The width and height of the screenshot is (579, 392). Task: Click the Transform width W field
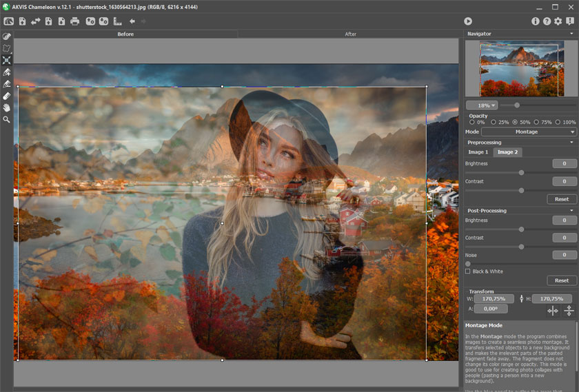point(494,298)
